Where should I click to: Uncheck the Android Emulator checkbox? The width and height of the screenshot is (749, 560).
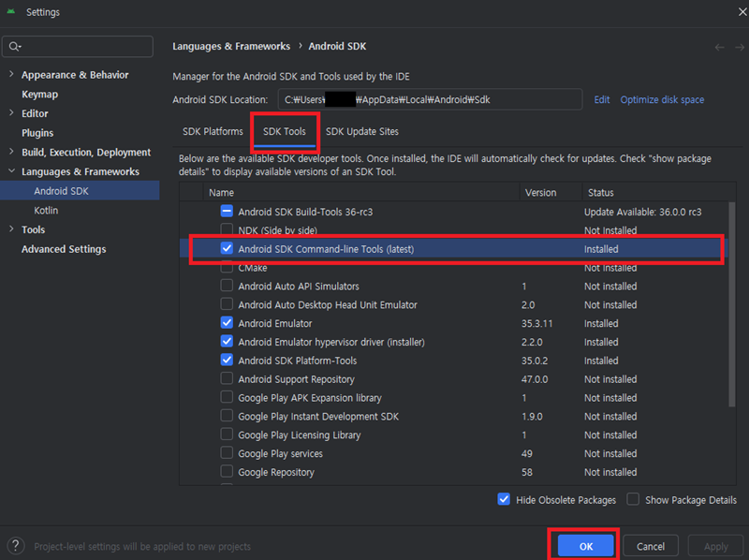click(x=227, y=323)
